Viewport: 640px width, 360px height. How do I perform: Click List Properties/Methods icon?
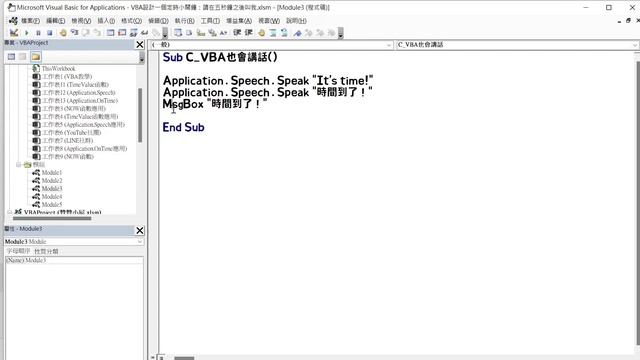[178, 33]
